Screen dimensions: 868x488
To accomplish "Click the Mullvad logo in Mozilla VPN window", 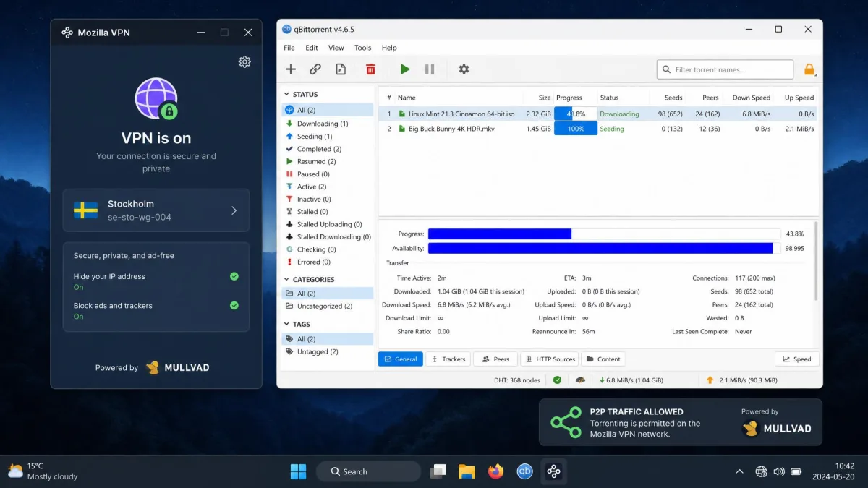I will coord(178,367).
